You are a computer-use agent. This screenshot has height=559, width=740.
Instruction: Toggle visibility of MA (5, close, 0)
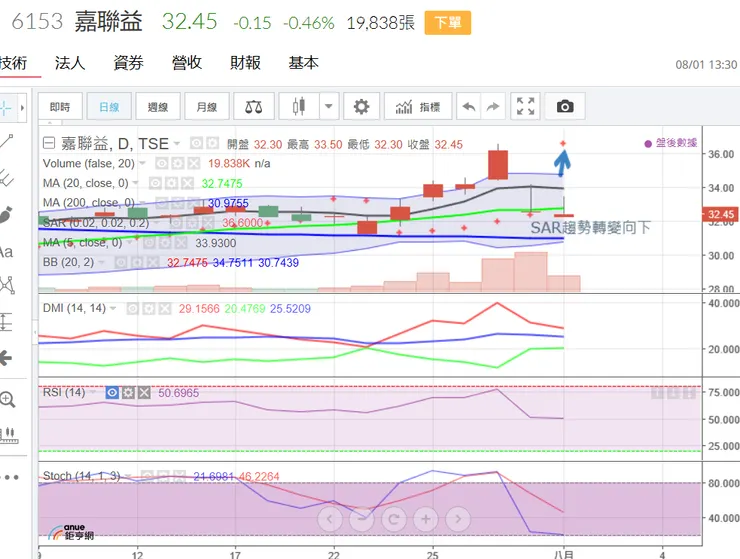coord(149,243)
